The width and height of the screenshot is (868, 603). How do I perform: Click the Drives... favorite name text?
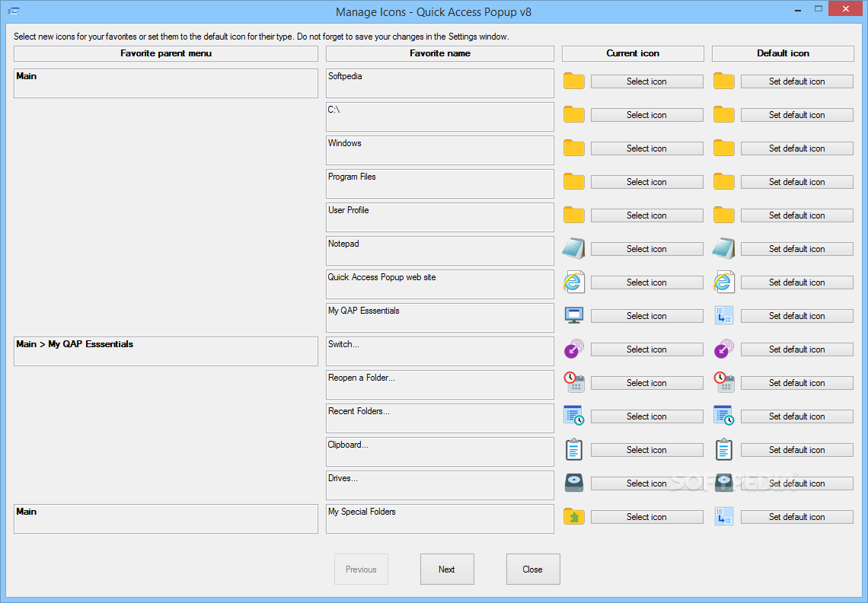point(343,478)
